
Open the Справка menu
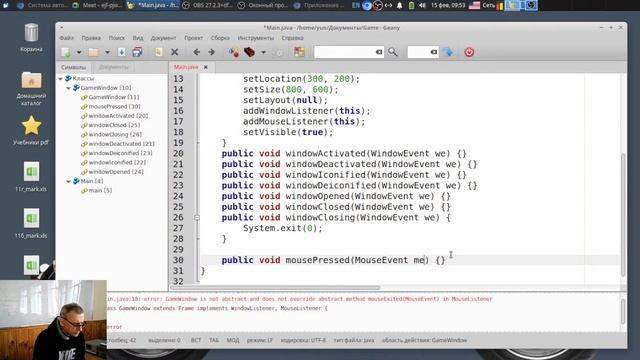[x=292, y=38]
